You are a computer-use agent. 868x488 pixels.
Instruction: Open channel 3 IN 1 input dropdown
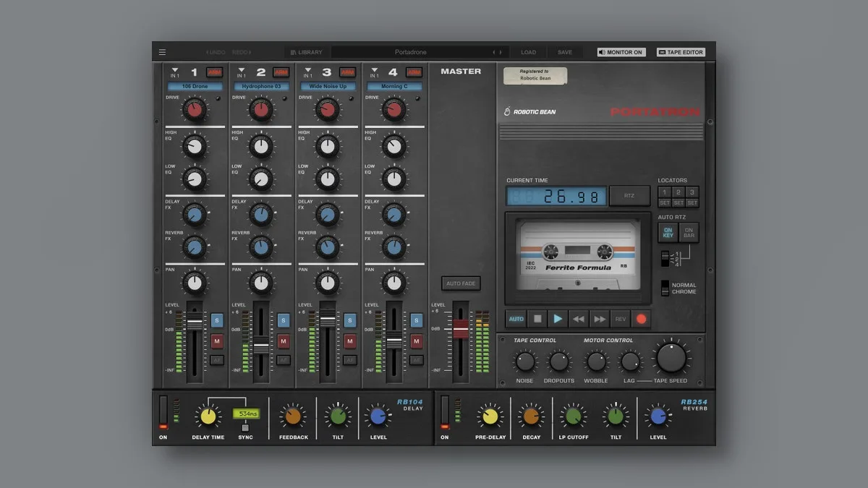click(x=307, y=72)
